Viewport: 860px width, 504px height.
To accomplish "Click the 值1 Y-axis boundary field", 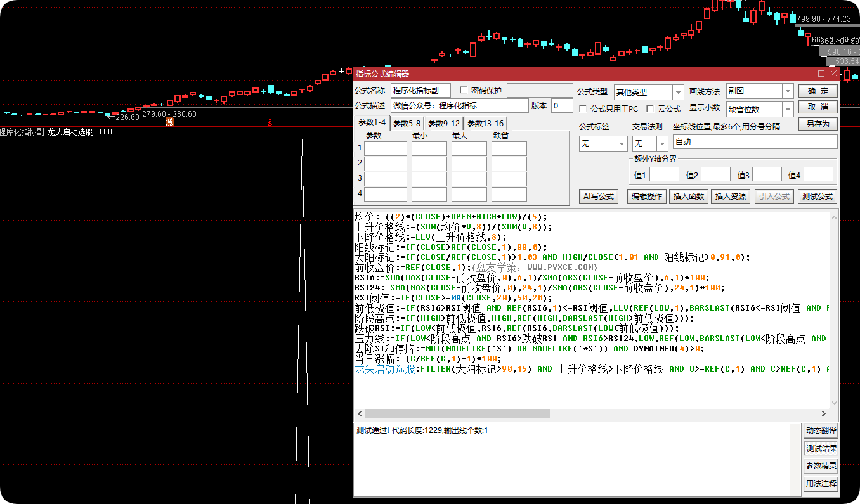I will click(x=664, y=174).
